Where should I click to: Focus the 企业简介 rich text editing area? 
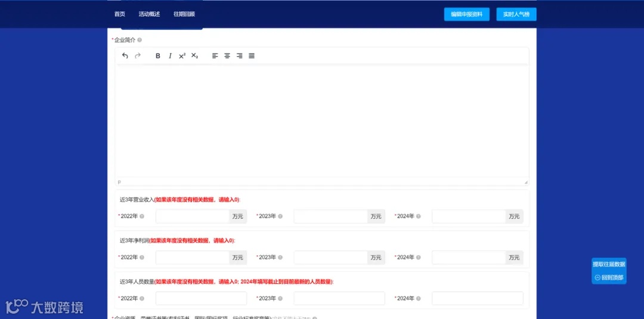[322, 121]
